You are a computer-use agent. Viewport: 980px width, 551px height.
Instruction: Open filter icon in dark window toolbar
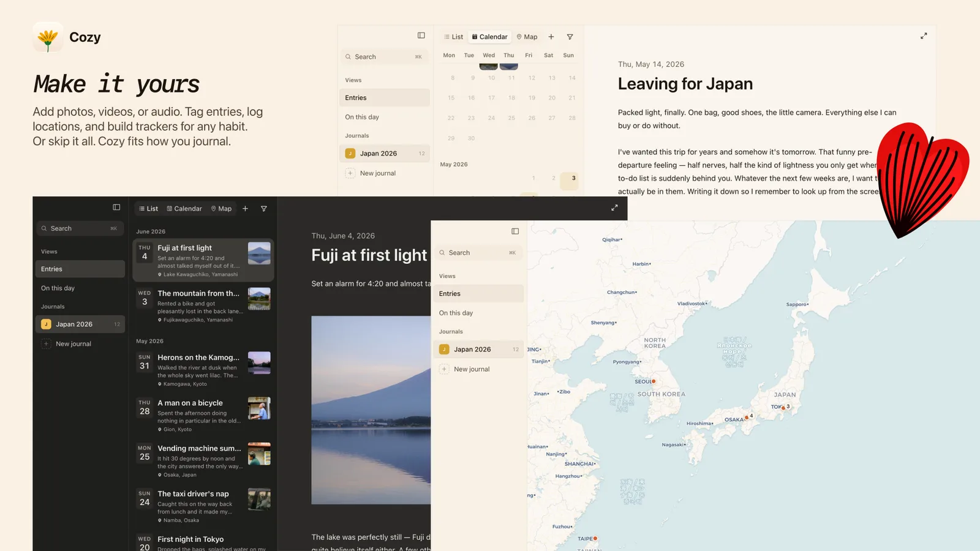coord(264,209)
